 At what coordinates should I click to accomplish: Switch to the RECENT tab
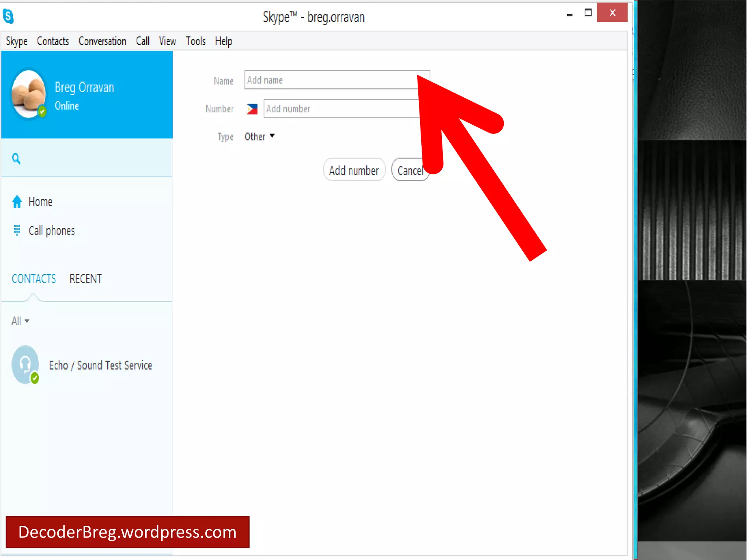tap(85, 279)
